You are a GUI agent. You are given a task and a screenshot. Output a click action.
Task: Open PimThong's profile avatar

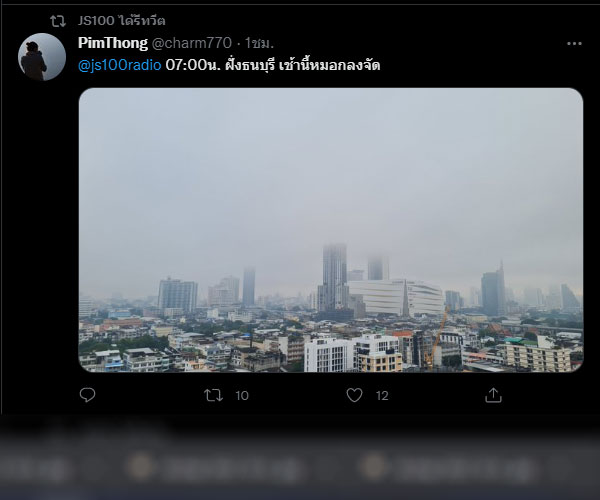click(42, 57)
